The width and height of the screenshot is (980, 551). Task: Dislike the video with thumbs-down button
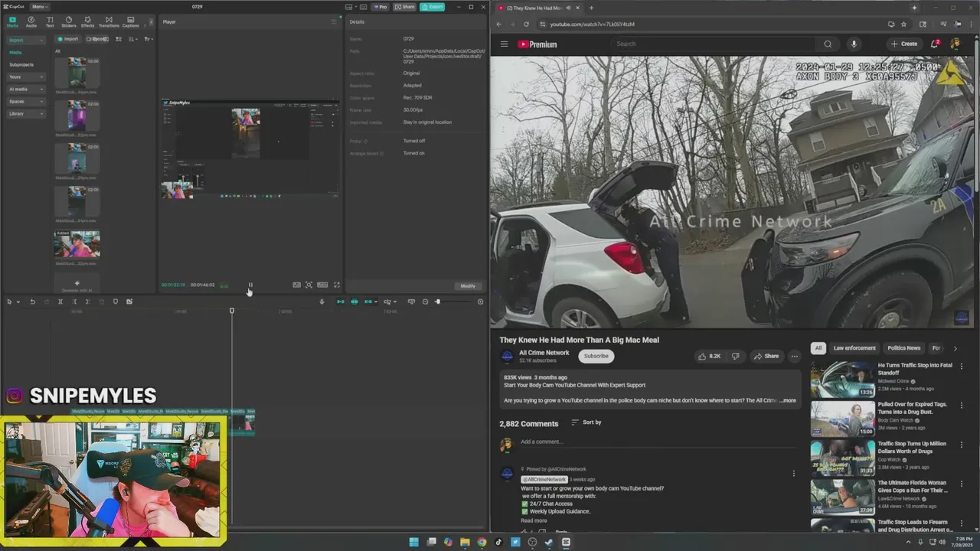(x=735, y=356)
